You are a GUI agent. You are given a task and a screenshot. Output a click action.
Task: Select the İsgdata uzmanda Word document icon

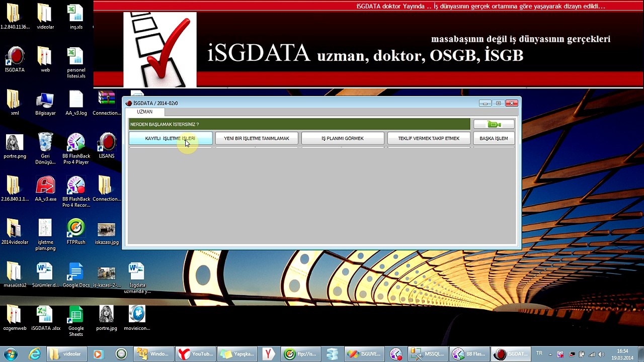click(137, 278)
